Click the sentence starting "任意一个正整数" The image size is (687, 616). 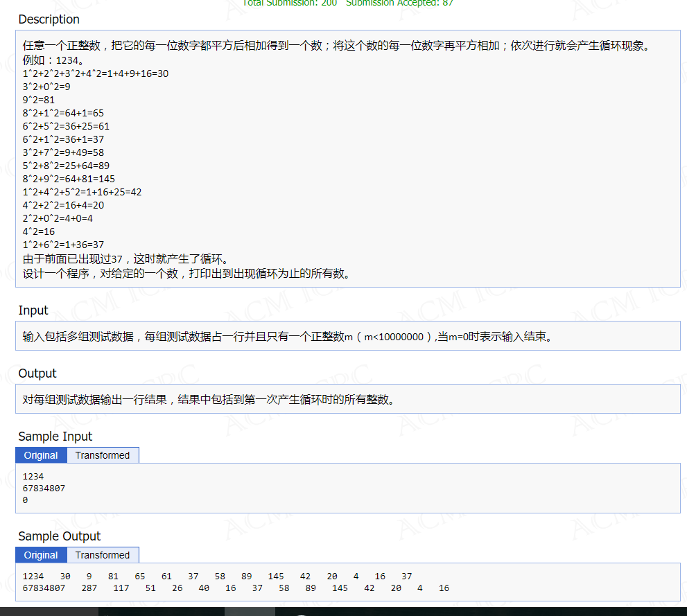(x=338, y=46)
